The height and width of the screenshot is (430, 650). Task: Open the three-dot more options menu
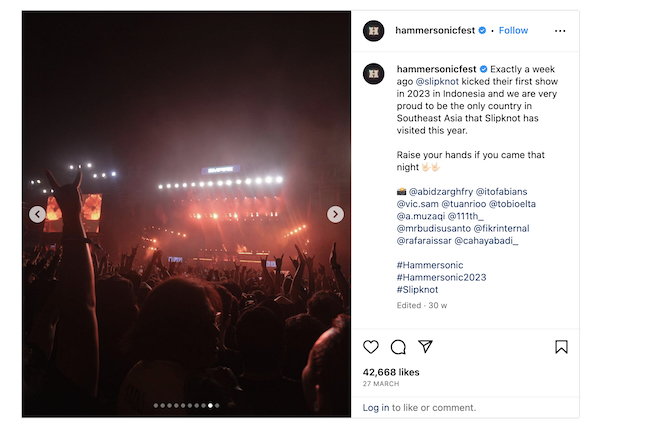click(560, 31)
